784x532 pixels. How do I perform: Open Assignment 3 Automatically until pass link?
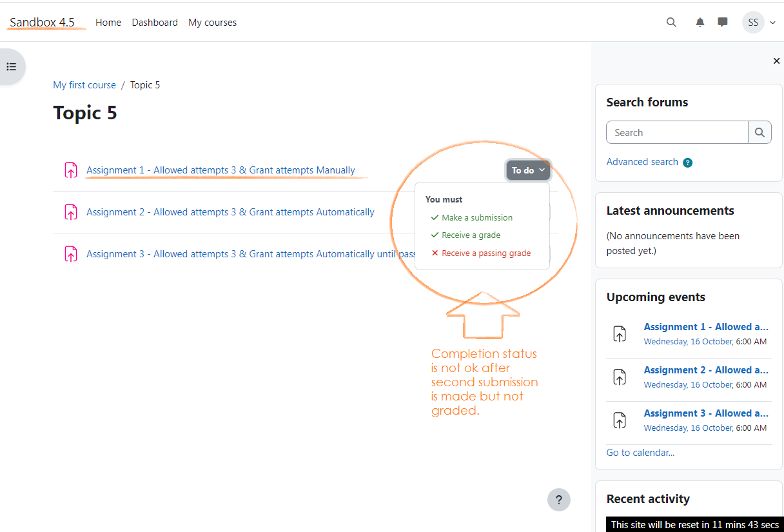click(x=251, y=254)
